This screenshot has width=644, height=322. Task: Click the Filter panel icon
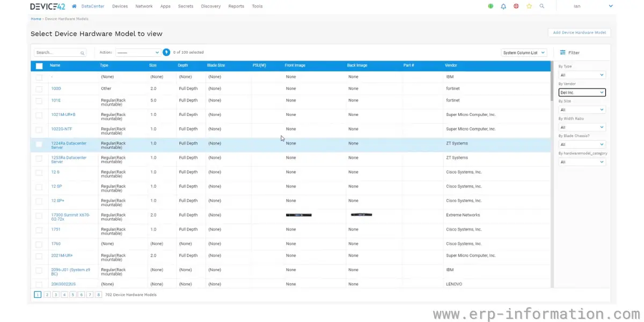point(562,53)
